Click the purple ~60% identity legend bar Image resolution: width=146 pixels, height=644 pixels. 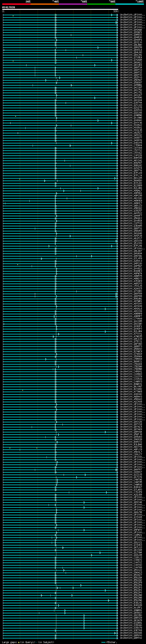pos(73,4)
